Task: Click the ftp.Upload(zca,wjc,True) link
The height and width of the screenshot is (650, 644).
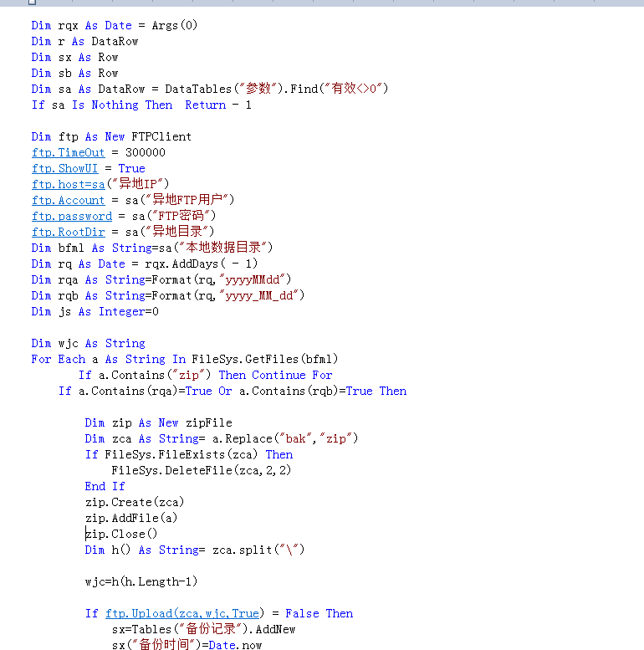Action: pos(184,613)
